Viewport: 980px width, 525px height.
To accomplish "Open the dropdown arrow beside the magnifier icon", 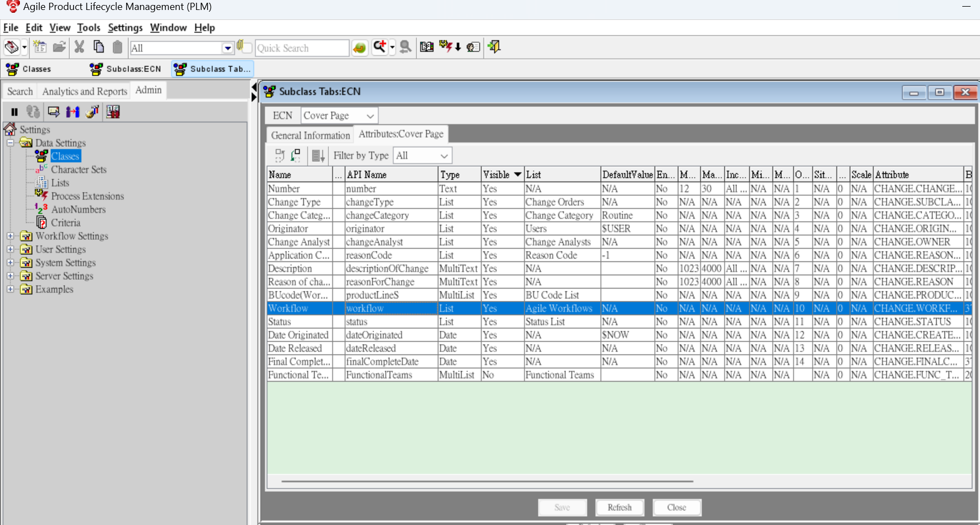I will click(393, 48).
